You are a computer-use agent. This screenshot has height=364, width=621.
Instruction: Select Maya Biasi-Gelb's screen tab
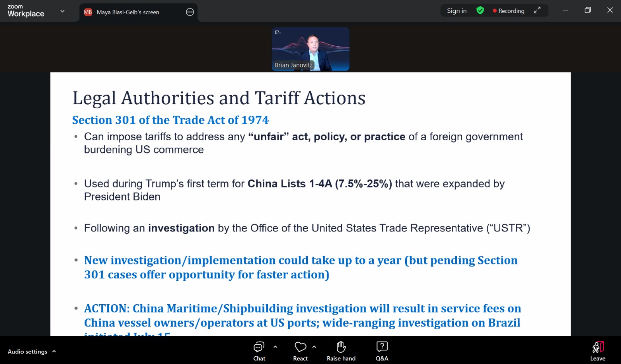click(139, 12)
